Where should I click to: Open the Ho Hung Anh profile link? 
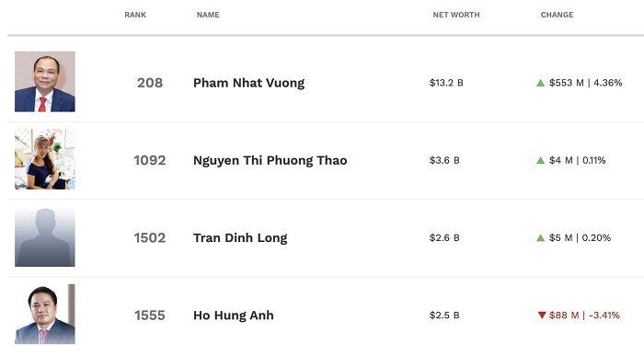tap(234, 316)
